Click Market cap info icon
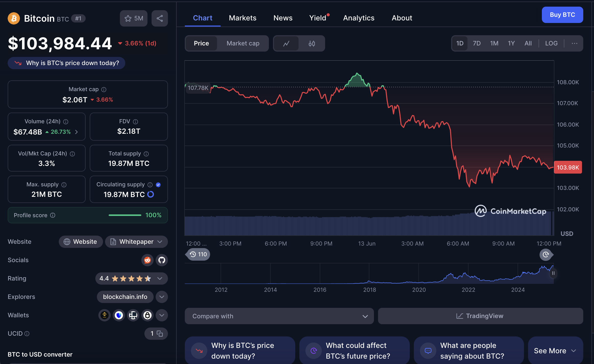The width and height of the screenshot is (594, 364). [104, 90]
